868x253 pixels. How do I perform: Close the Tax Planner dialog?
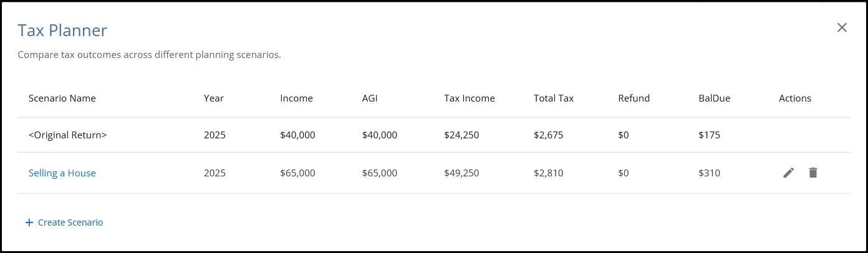pyautogui.click(x=842, y=27)
